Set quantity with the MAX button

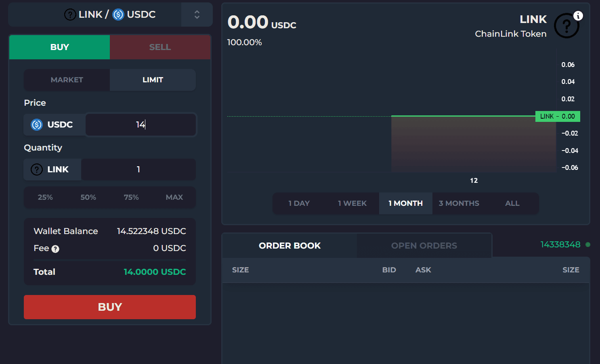tap(174, 197)
